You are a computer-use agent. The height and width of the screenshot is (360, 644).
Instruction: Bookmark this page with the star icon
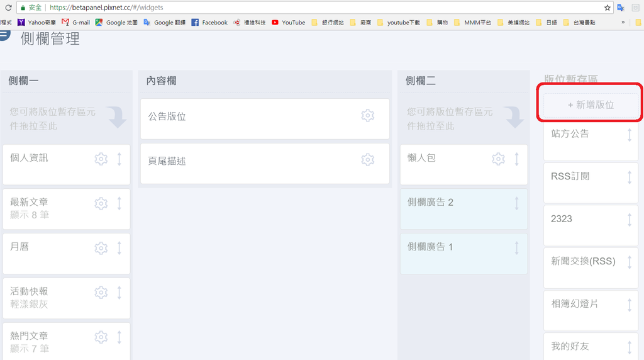pyautogui.click(x=608, y=8)
